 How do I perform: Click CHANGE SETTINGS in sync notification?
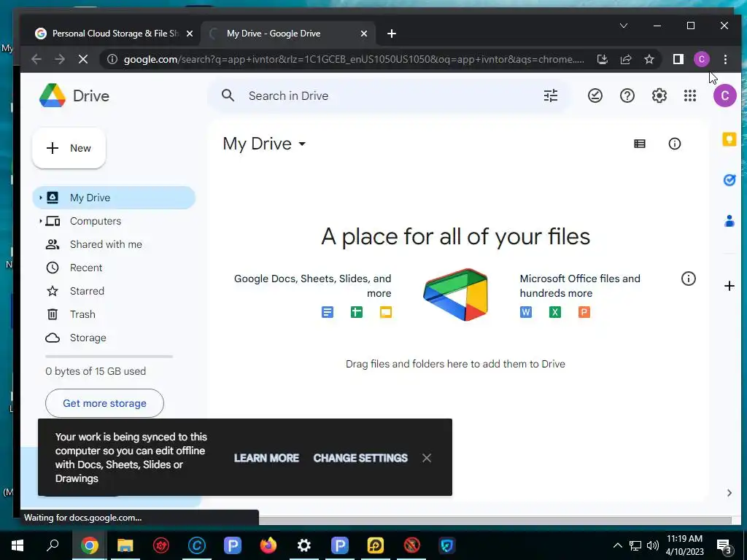tap(360, 458)
